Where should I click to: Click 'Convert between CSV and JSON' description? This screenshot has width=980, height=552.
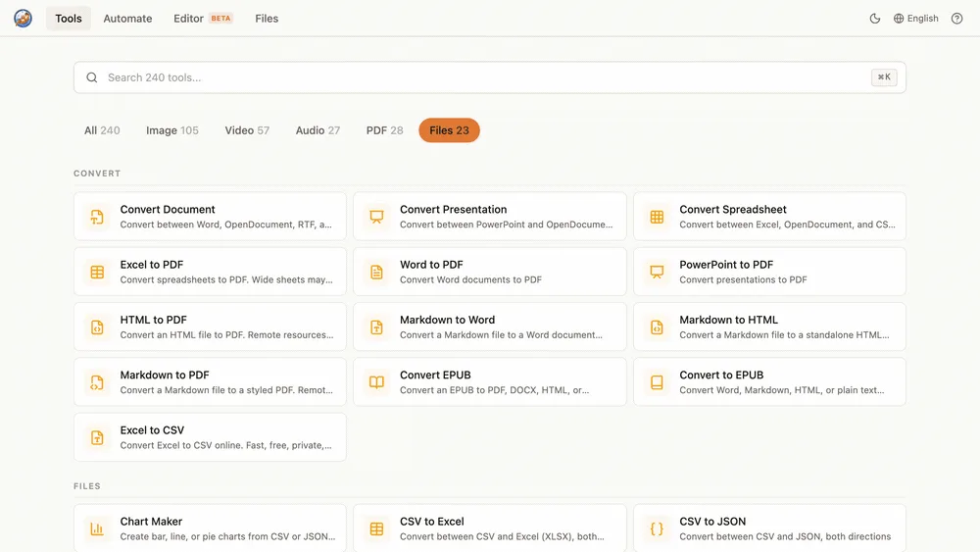pos(785,536)
